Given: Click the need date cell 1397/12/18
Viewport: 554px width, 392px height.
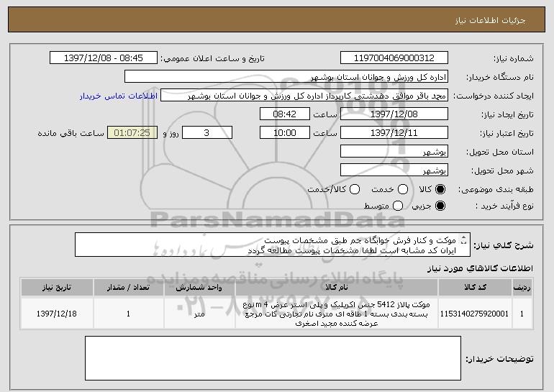Looking at the screenshot, I should pos(57,314).
